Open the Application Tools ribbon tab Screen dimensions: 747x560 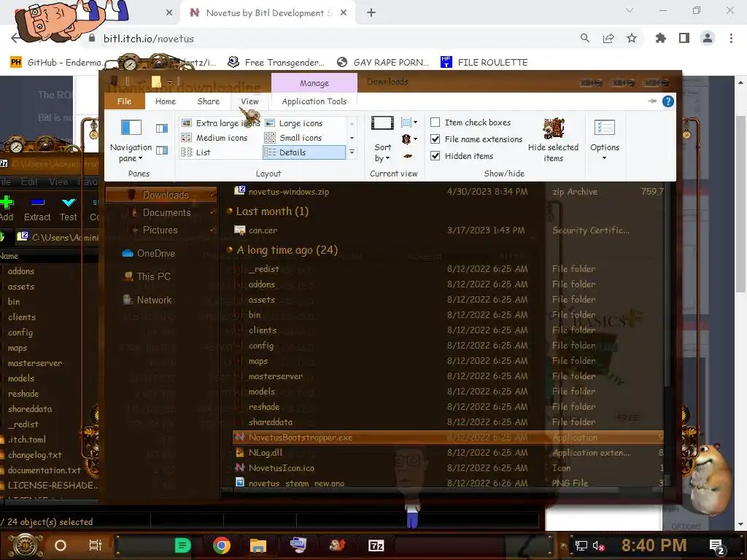pos(314,101)
